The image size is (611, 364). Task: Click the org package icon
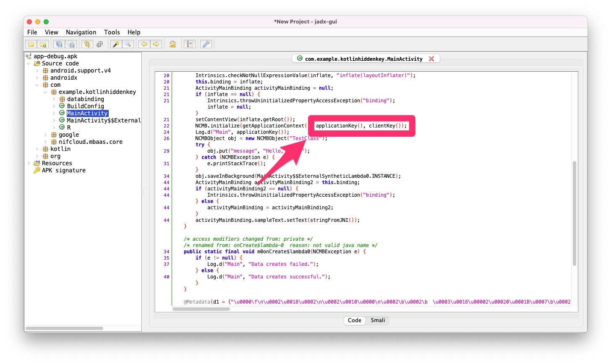pyautogui.click(x=45, y=156)
